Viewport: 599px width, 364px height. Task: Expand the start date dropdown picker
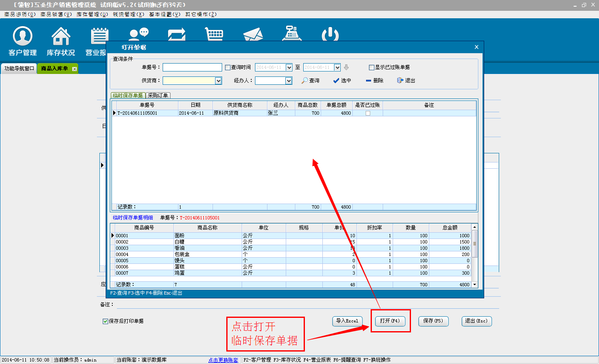coord(289,67)
